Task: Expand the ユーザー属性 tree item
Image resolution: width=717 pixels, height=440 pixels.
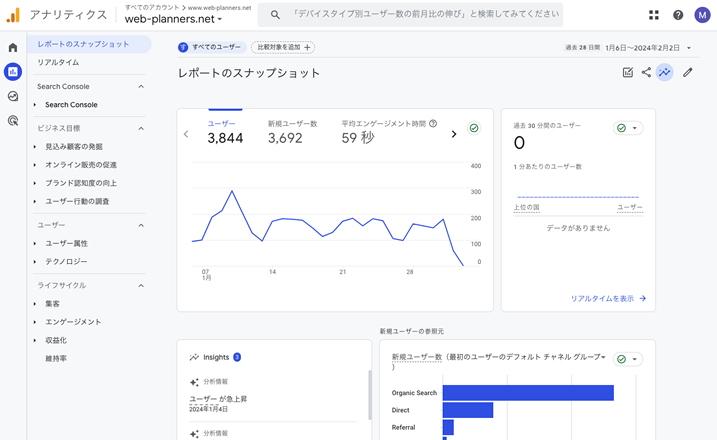Action: [x=34, y=243]
